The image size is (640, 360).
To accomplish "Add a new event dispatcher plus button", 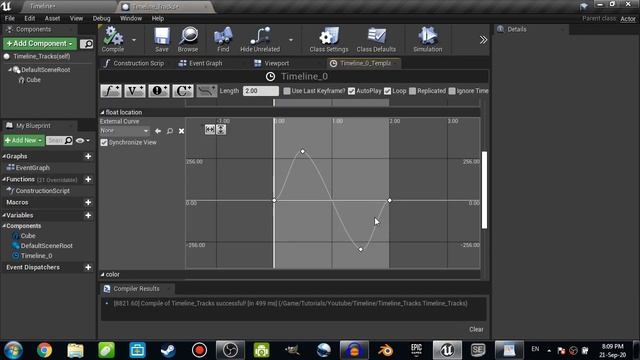I will tap(88, 267).
